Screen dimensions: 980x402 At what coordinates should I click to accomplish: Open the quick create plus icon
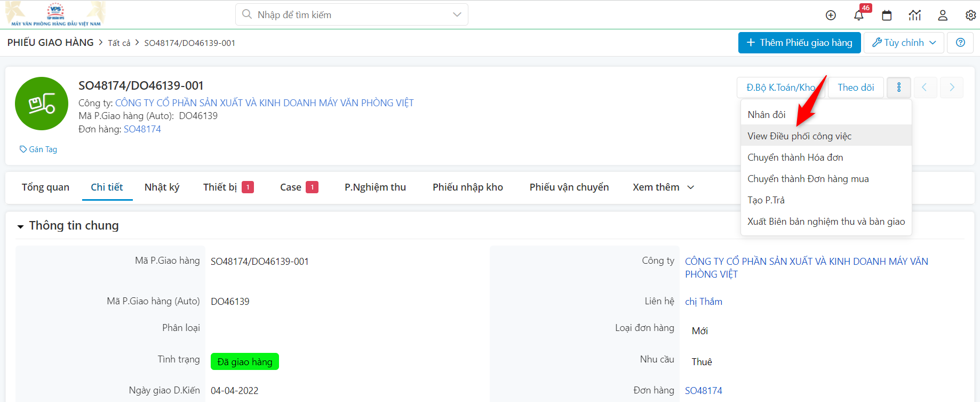pyautogui.click(x=831, y=15)
